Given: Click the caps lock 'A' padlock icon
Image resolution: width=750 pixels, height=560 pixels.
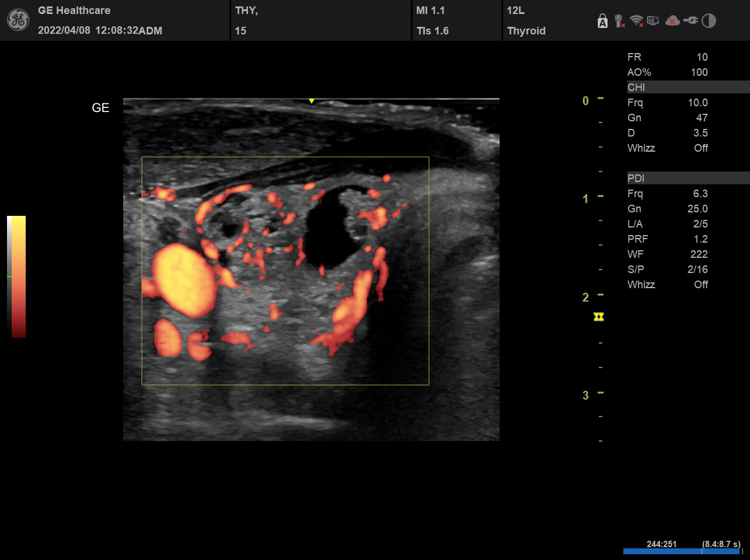Looking at the screenshot, I should (602, 22).
